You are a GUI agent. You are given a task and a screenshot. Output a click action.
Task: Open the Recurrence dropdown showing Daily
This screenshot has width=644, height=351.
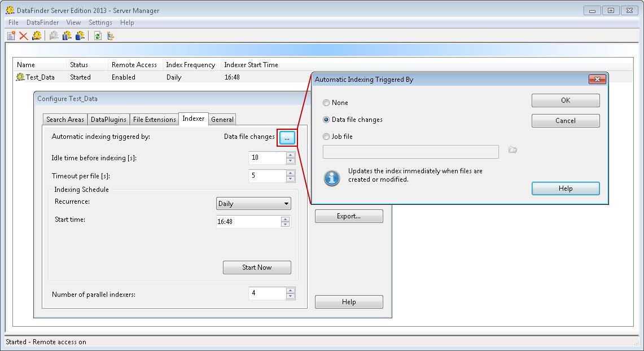[253, 204]
